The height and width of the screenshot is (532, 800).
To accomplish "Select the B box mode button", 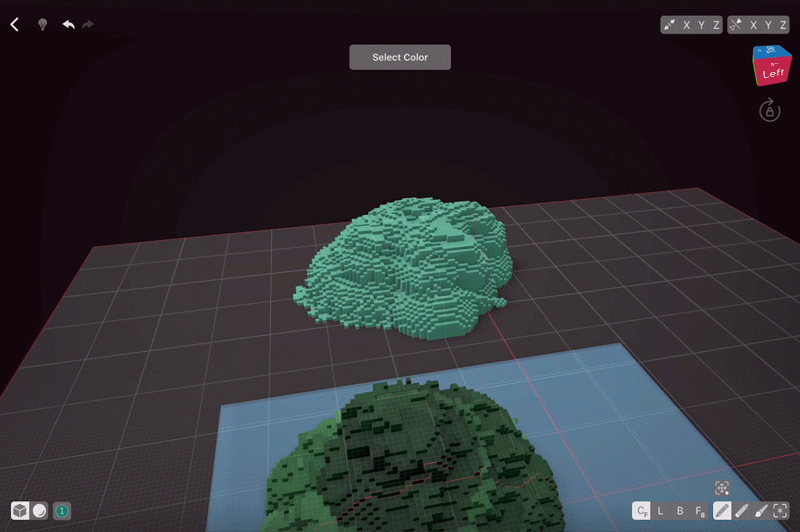I will (680, 511).
